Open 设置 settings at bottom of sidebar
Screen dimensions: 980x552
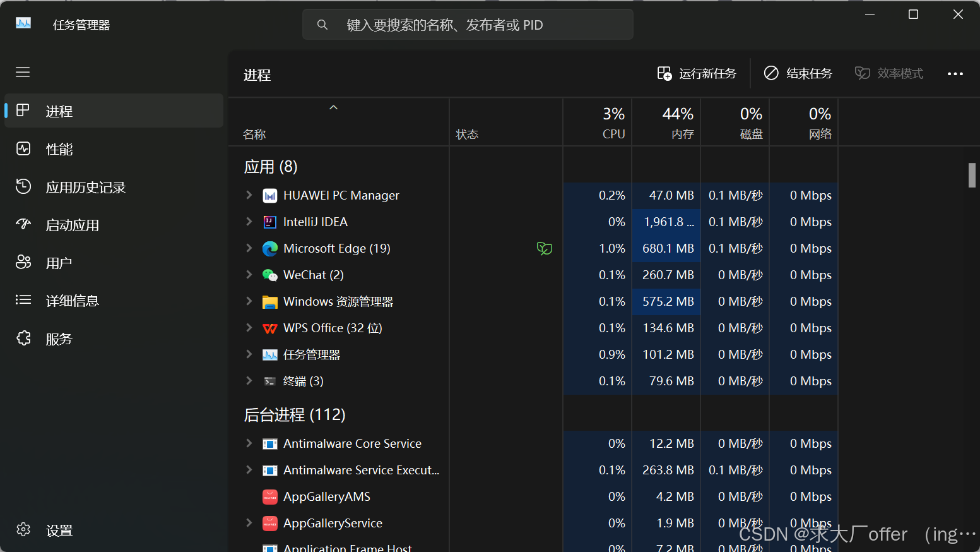114,530
